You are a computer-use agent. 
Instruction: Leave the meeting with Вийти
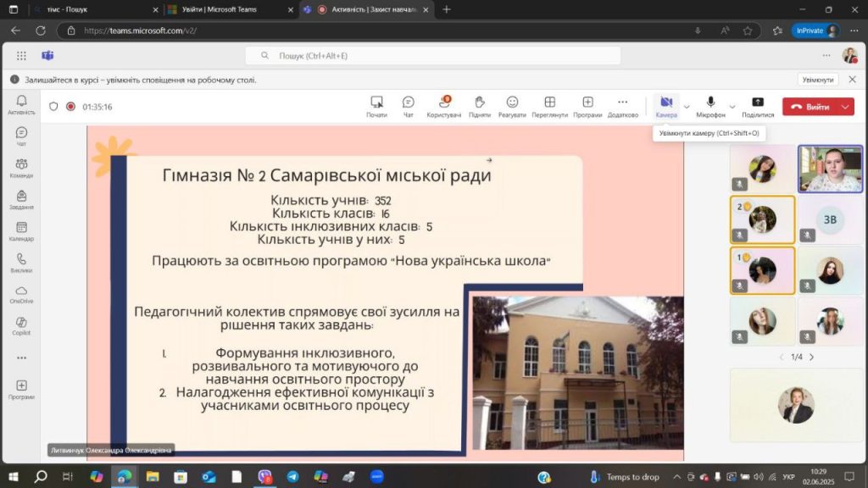coord(810,107)
